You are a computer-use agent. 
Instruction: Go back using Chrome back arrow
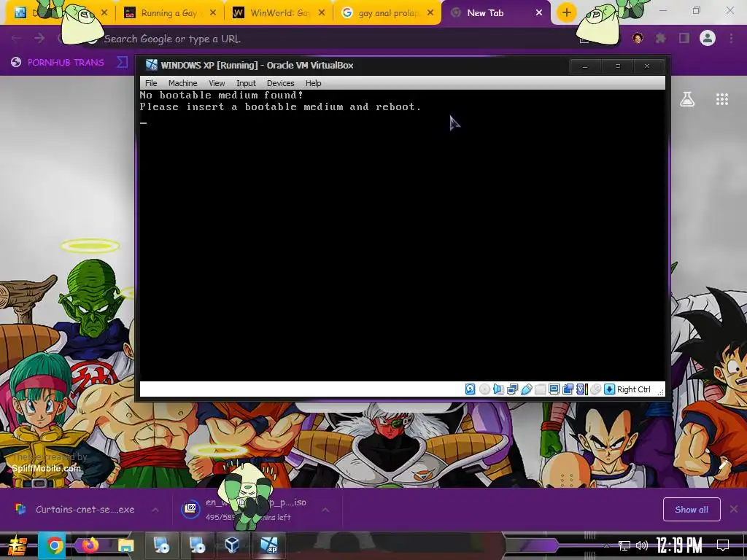click(16, 38)
